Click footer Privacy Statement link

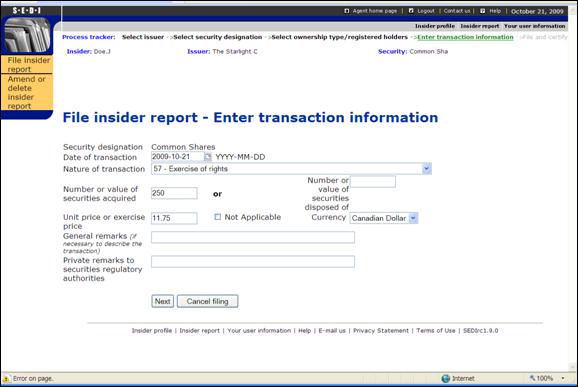click(x=381, y=331)
